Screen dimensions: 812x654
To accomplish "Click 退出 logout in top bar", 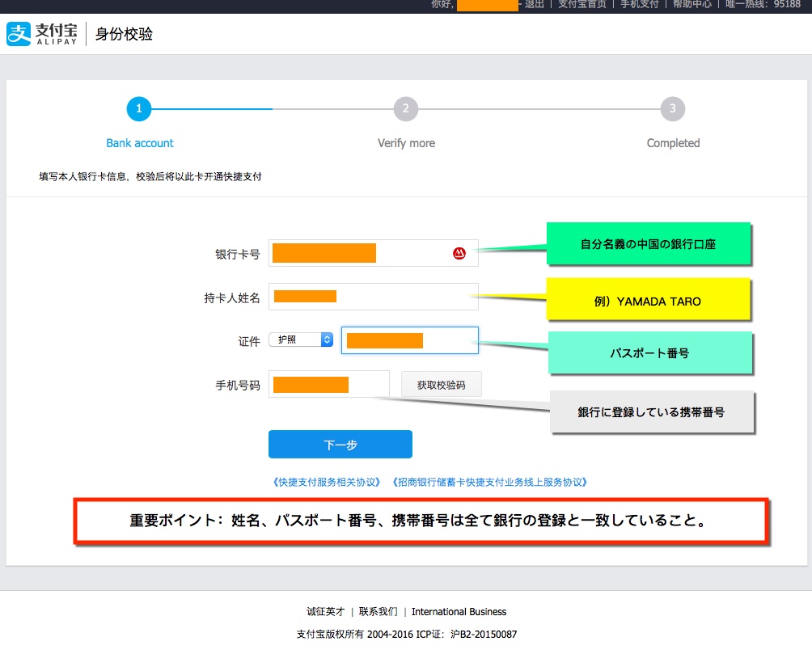I will [534, 5].
